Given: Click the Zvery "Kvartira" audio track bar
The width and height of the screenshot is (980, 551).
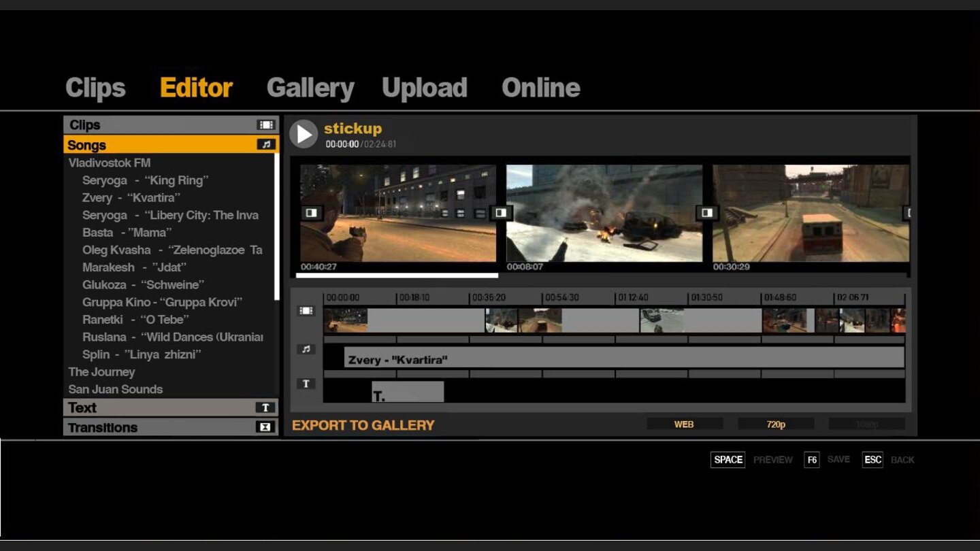Looking at the screenshot, I should click(x=624, y=357).
